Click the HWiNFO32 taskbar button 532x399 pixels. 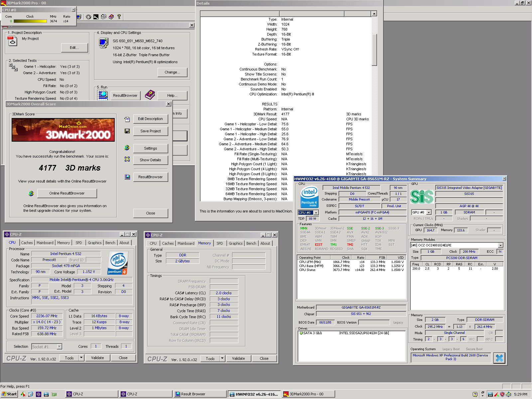254,394
